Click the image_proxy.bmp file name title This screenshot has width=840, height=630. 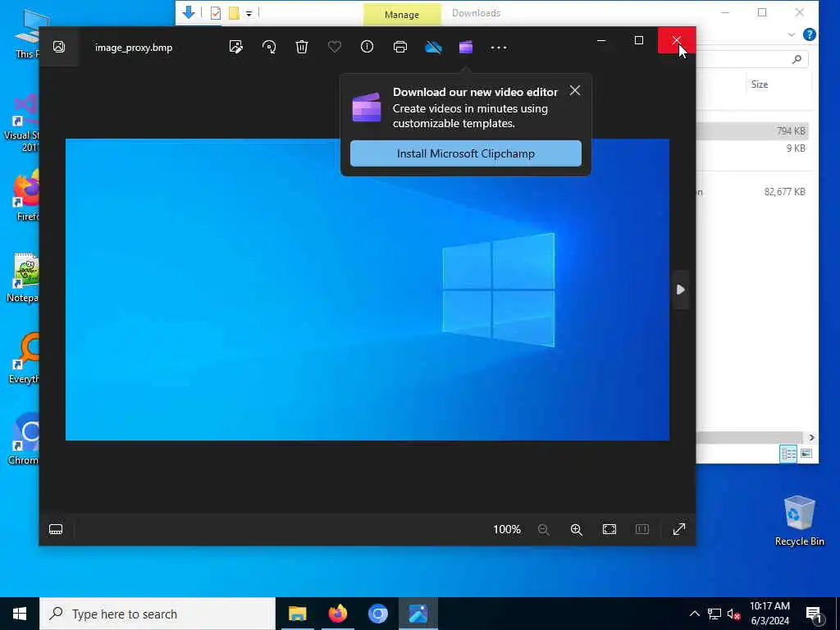coord(134,47)
